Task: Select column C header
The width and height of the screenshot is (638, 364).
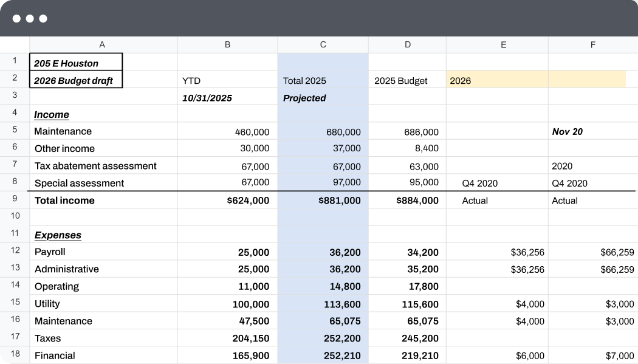Action: tap(323, 45)
